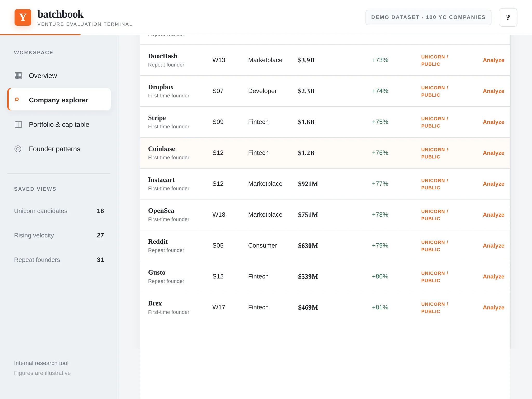Select the Coinbase company name
The height and width of the screenshot is (399, 532).
pos(161,149)
